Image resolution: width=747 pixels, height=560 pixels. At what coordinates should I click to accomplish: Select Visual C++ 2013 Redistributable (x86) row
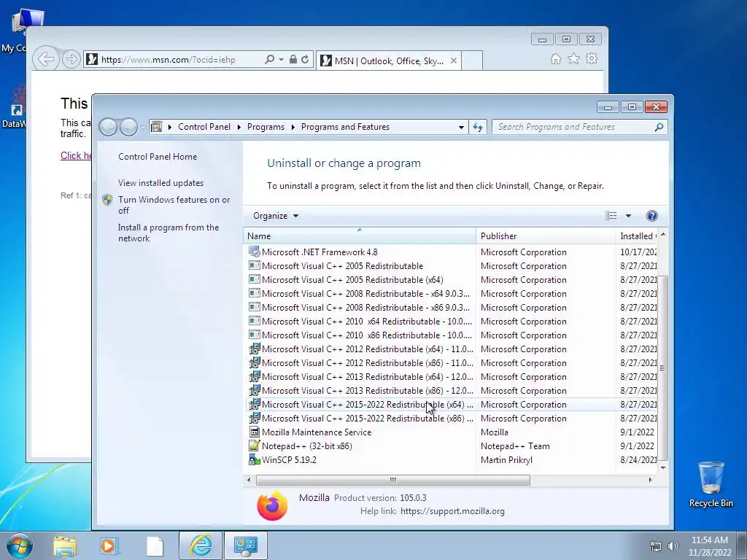(452, 391)
